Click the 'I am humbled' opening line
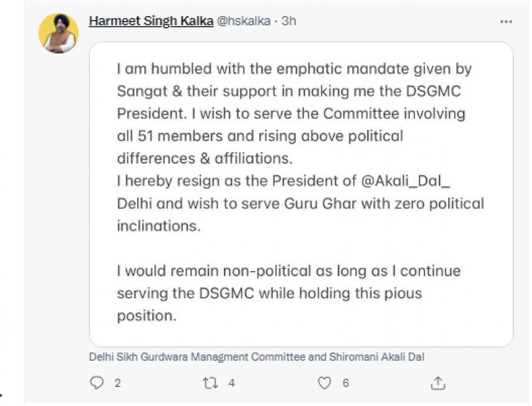 point(293,68)
